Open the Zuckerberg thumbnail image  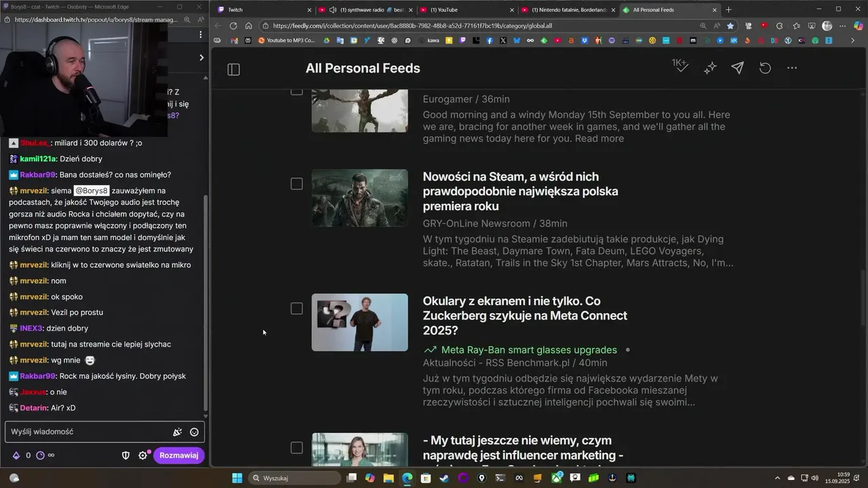359,323
